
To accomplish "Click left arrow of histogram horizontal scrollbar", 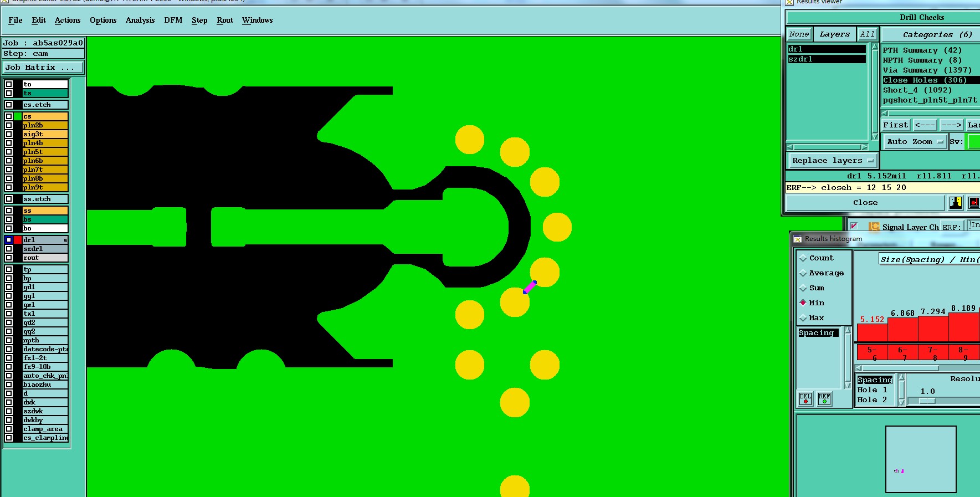I will point(859,368).
